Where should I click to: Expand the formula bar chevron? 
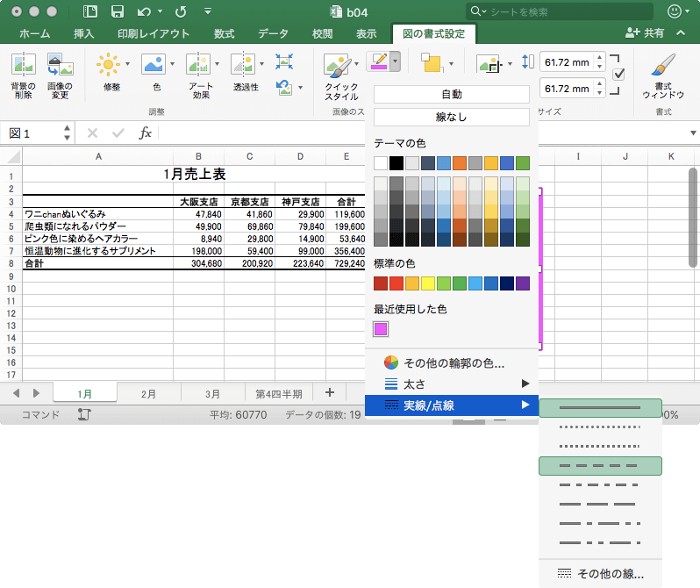(693, 133)
